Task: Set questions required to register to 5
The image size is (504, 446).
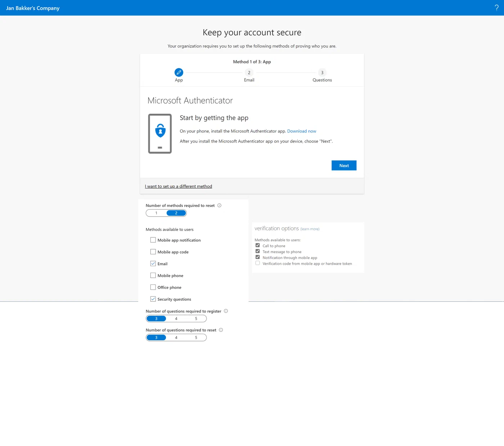Action: pos(196,319)
